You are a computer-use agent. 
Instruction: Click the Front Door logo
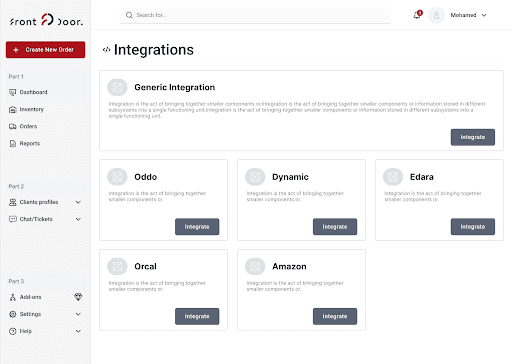46,20
